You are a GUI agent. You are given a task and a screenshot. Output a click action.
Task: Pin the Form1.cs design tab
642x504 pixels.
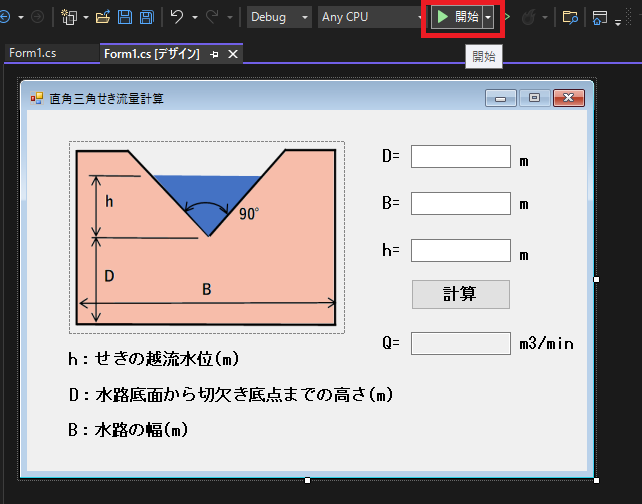coord(214,54)
